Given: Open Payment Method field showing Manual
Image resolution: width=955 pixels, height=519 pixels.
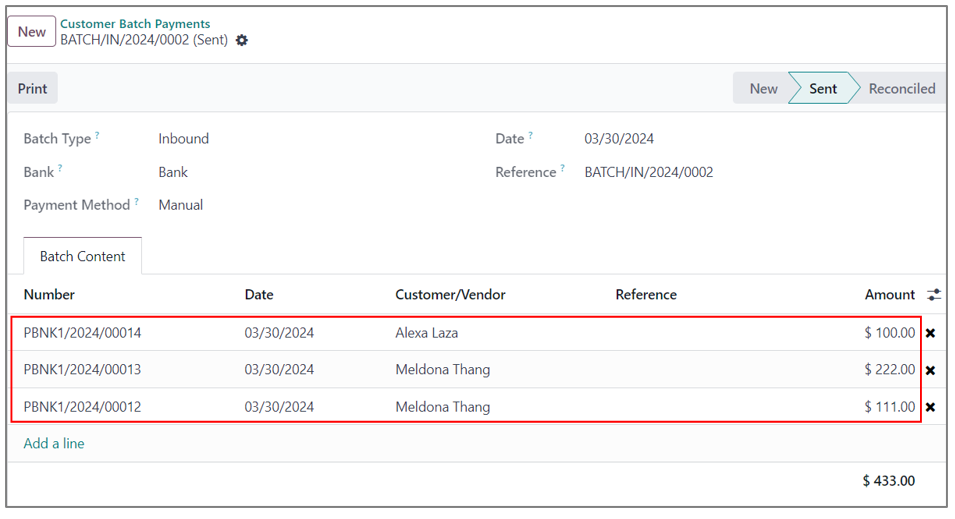Looking at the screenshot, I should 181,205.
